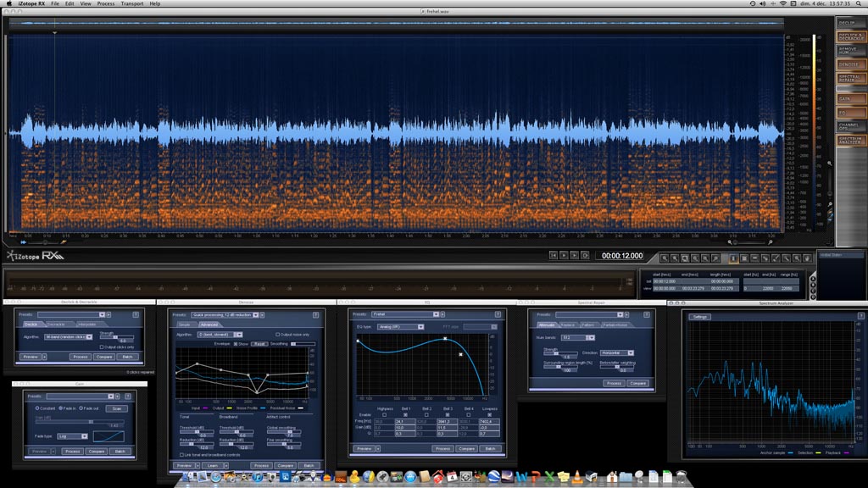Open the EQ type Analog dropdown
Viewport: 868px width, 488px height.
(x=401, y=327)
